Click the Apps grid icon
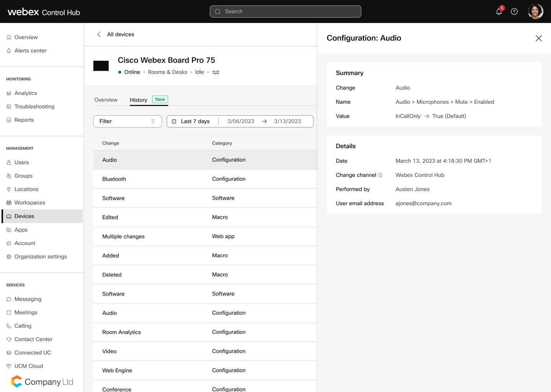Viewport: 551px width, 392px height. click(x=9, y=230)
